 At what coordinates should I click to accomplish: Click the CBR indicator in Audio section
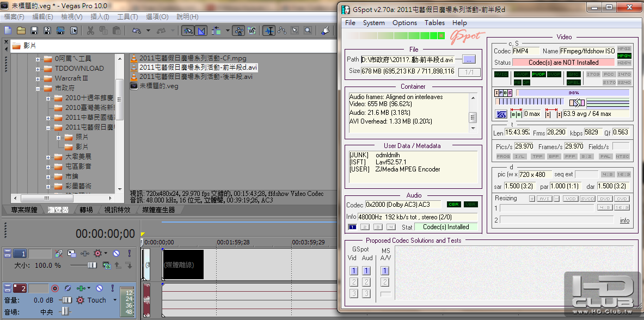pos(454,205)
